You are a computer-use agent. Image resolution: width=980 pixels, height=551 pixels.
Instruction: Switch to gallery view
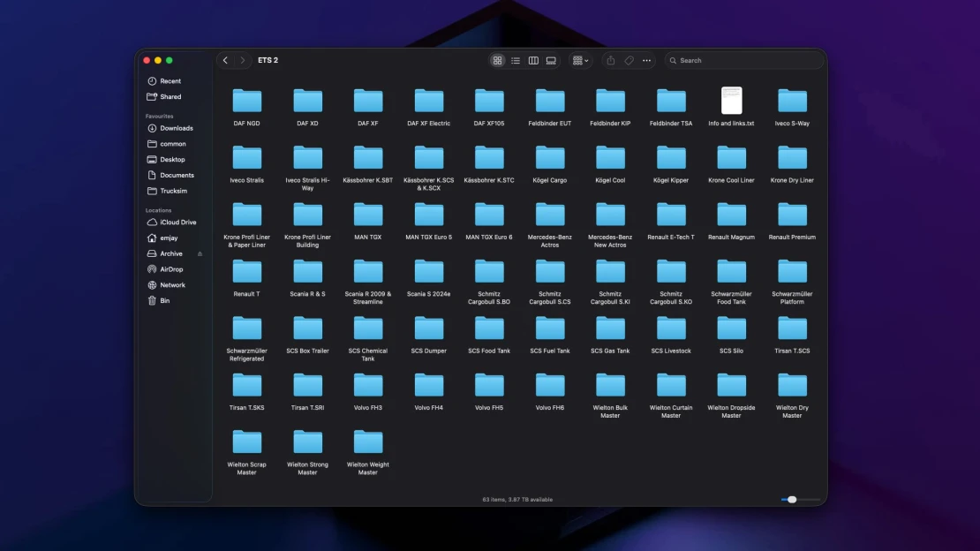(551, 61)
